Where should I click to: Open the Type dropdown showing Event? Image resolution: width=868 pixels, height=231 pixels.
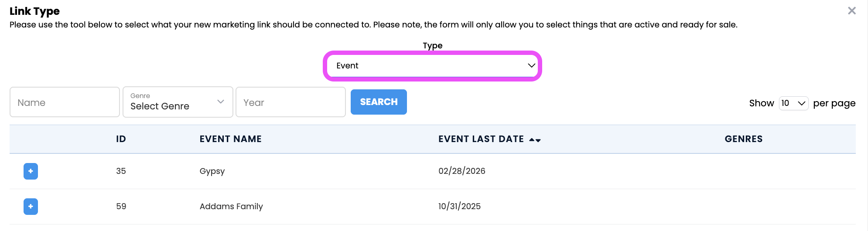[x=432, y=66]
